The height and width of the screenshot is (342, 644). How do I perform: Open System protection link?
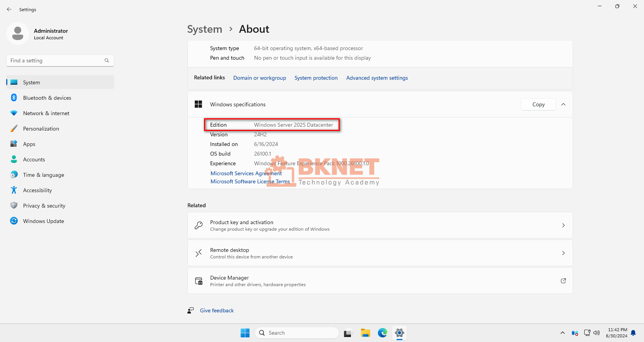coord(316,78)
